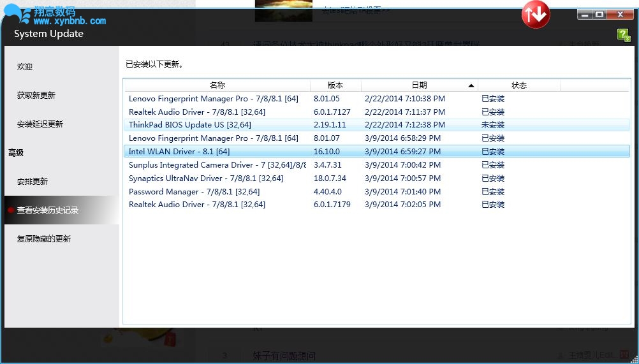
Task: Maximize the System Update window
Action: tap(599, 15)
